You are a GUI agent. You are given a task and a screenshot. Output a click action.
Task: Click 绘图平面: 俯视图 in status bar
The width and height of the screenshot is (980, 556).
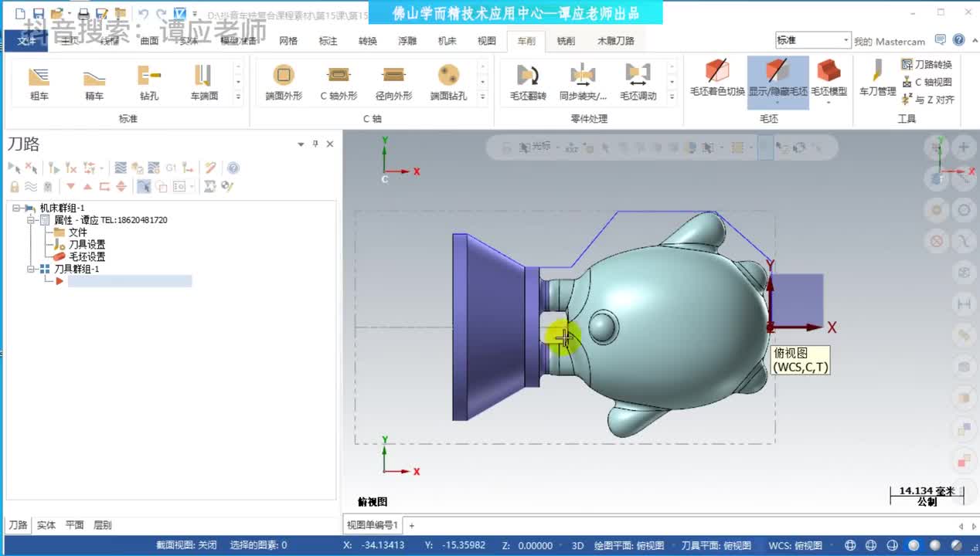click(628, 545)
